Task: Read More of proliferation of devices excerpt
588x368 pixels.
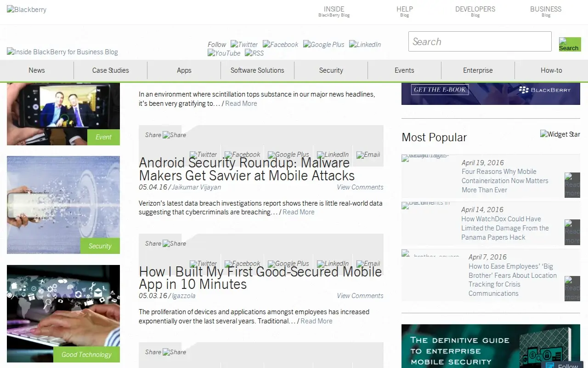Action: coord(317,321)
